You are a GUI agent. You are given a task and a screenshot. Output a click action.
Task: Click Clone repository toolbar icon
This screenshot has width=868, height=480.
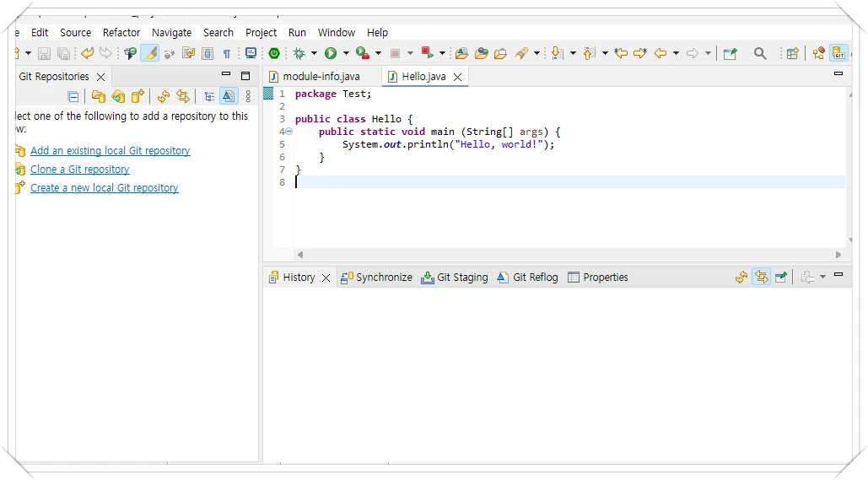click(x=118, y=97)
